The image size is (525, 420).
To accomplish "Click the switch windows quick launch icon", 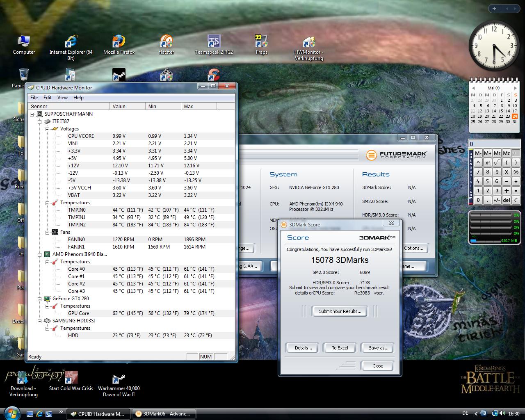I will pos(49,414).
